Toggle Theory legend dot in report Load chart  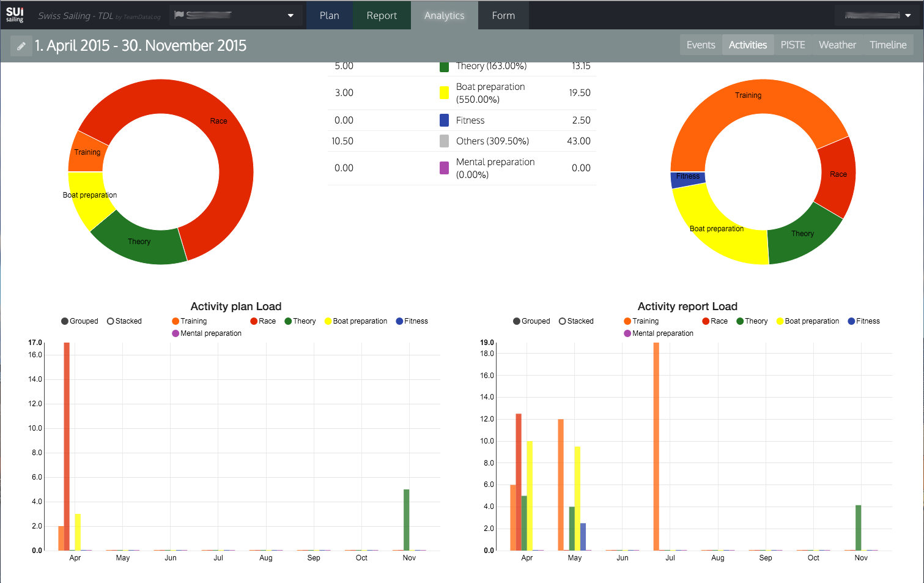tap(740, 321)
